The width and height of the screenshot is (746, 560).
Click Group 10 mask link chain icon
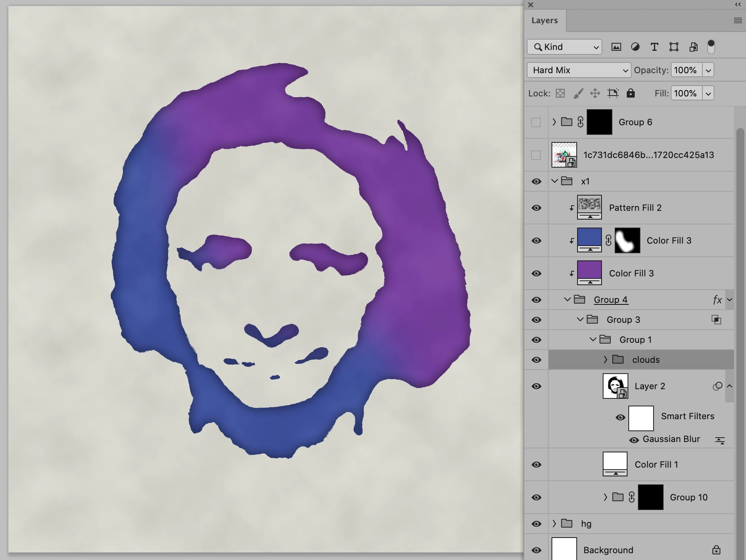(632, 497)
